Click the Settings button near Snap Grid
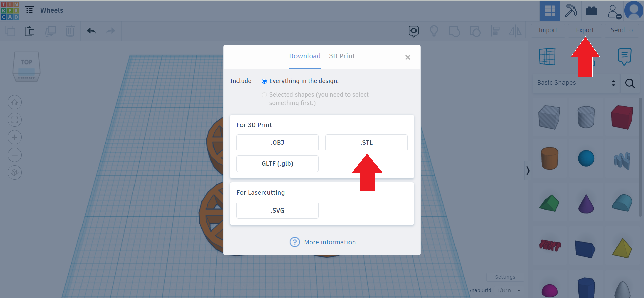The image size is (644, 298). click(x=505, y=277)
